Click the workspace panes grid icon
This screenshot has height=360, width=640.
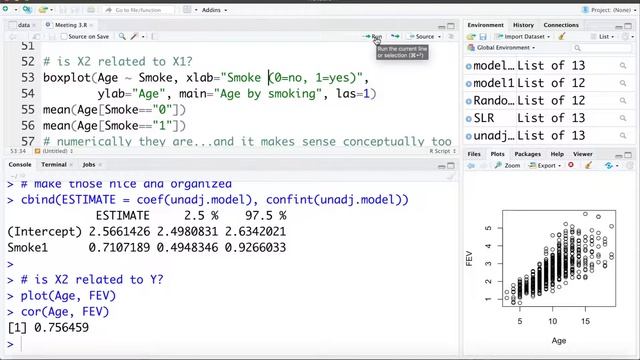click(x=187, y=9)
